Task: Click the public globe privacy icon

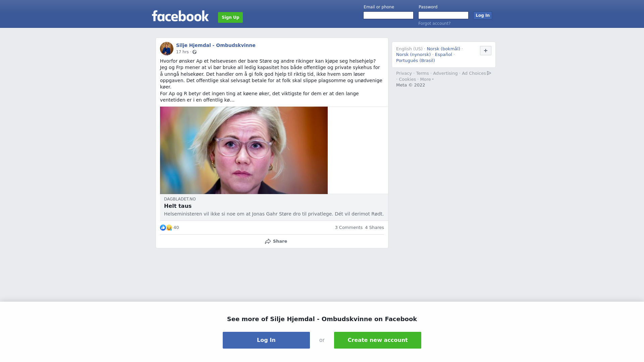Action: pyautogui.click(x=195, y=52)
